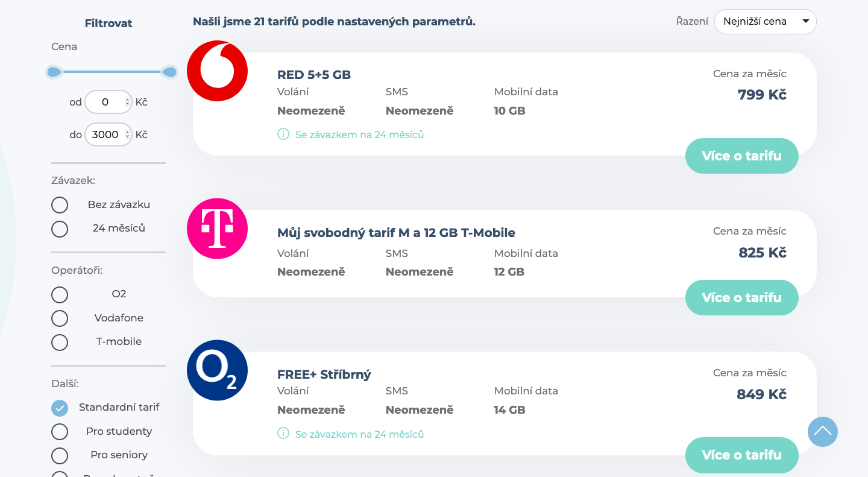Filter by O2 operator

[60, 295]
